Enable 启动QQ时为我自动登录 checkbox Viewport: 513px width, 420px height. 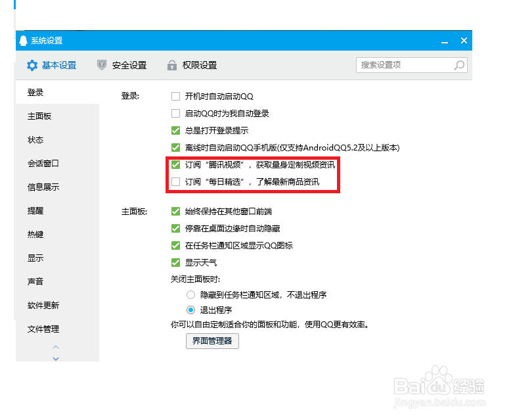click(x=175, y=113)
